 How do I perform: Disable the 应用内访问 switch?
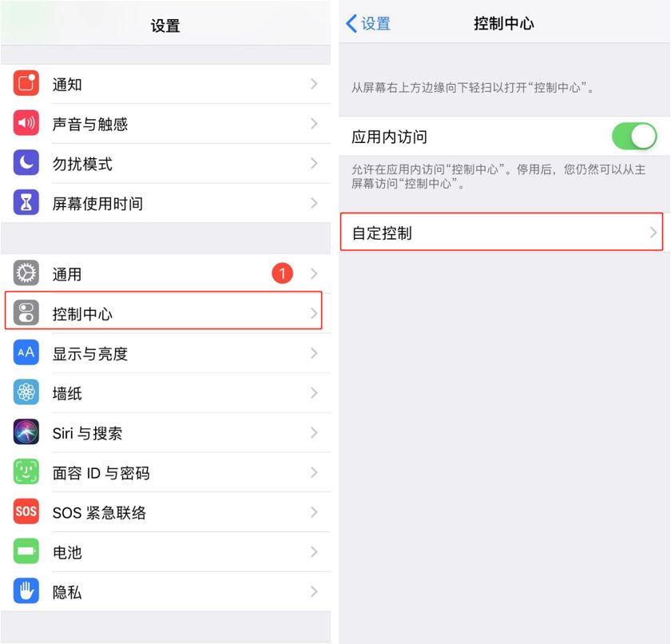(634, 137)
